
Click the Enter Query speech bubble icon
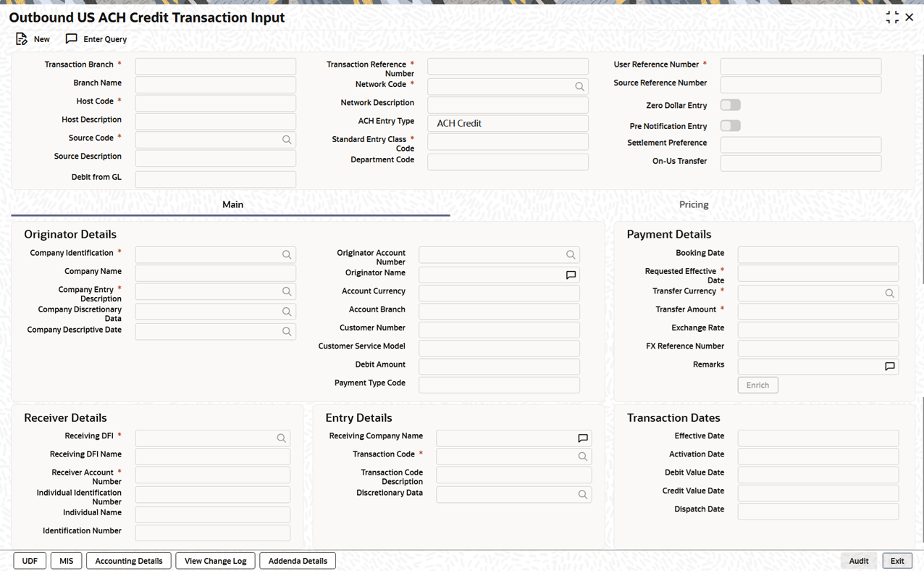click(x=71, y=38)
